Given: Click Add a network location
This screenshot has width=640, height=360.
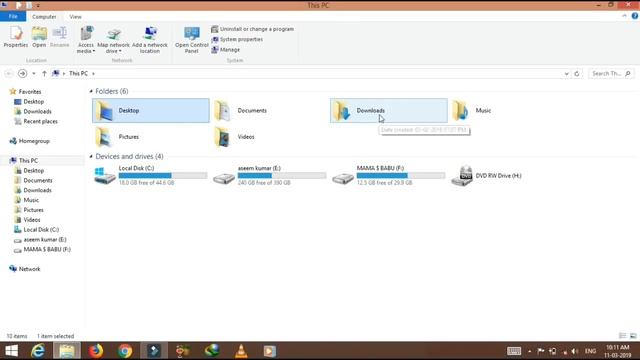Looking at the screenshot, I should (150, 40).
